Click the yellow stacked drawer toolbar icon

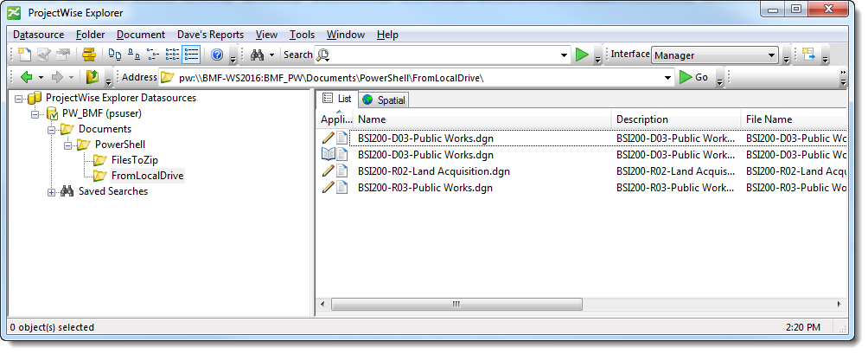pos(88,55)
